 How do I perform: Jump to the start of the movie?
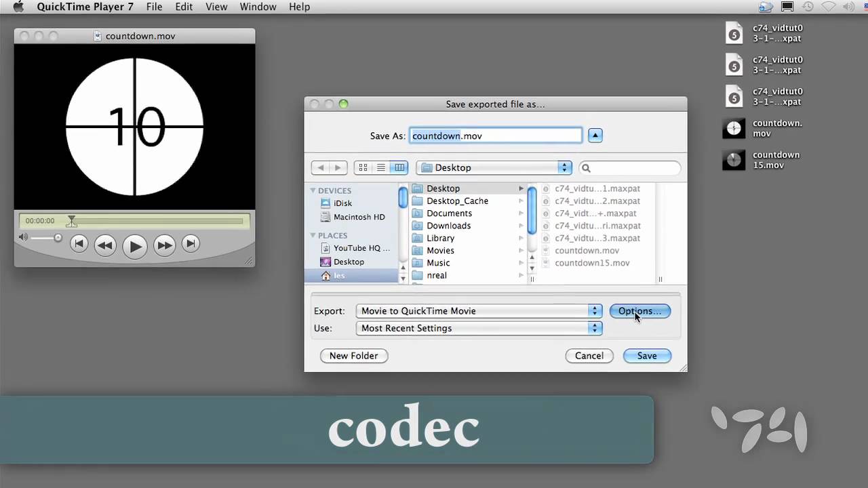click(79, 244)
